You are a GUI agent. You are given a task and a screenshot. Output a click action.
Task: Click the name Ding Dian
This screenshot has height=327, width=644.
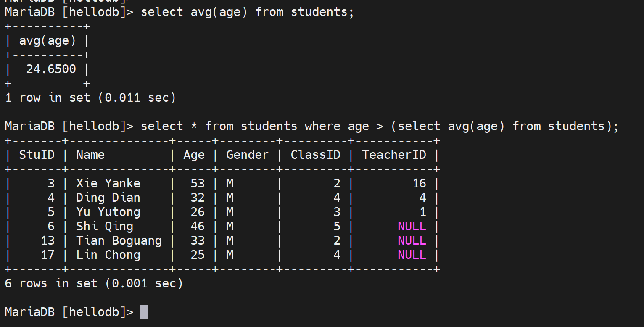click(108, 198)
